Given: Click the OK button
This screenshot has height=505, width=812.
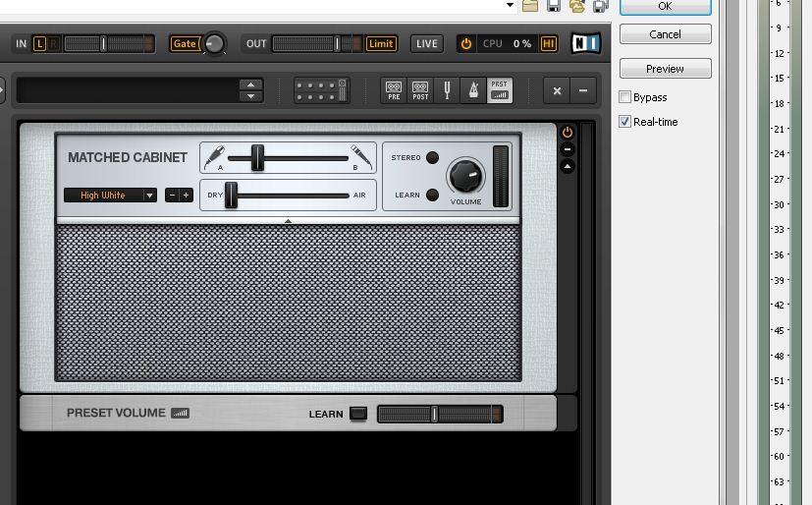Looking at the screenshot, I should coord(666,7).
